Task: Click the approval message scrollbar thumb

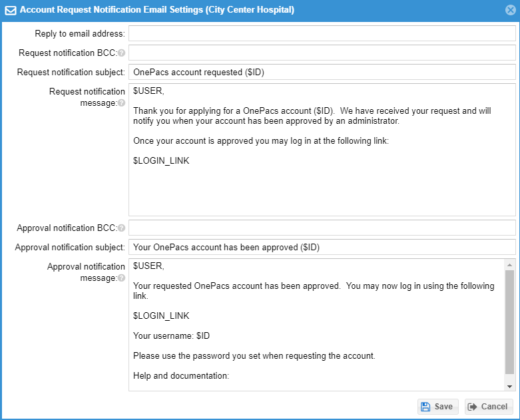Action: 509,322
